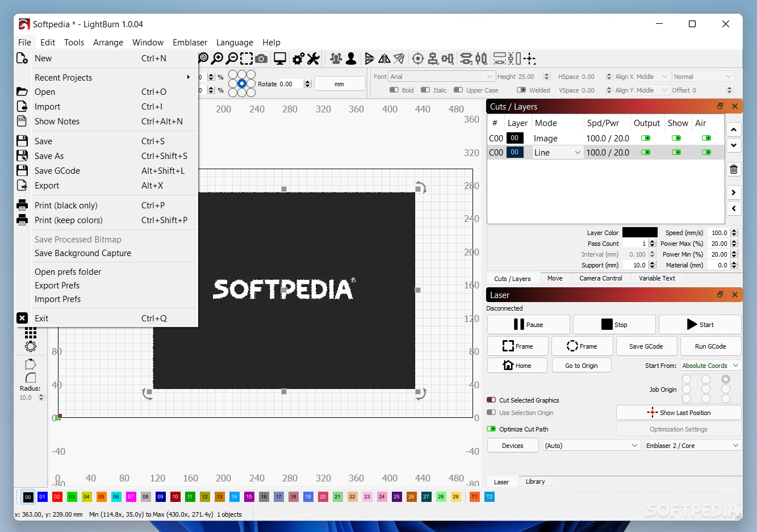This screenshot has height=532, width=757.
Task: Undock the Cuts / Layers panel
Action: [720, 106]
